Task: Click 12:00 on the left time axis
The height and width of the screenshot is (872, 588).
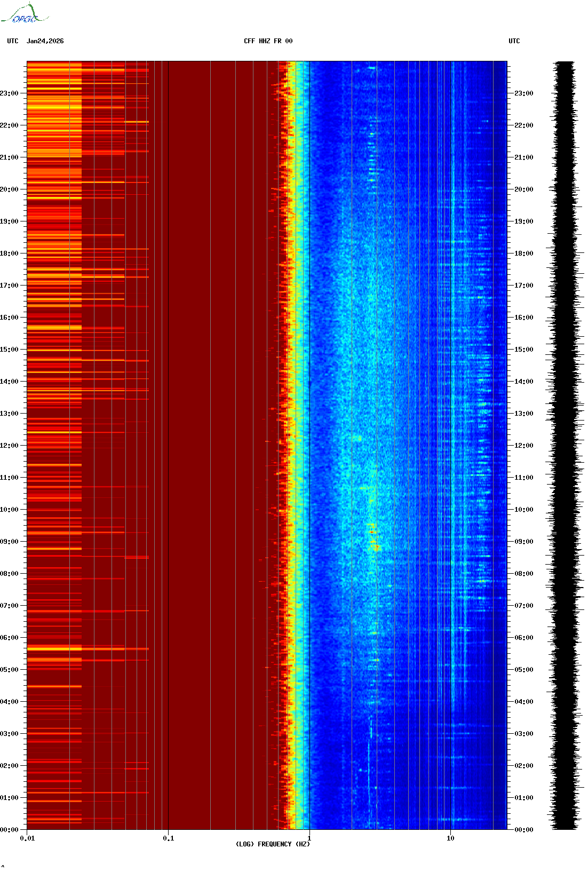Action: 9,446
